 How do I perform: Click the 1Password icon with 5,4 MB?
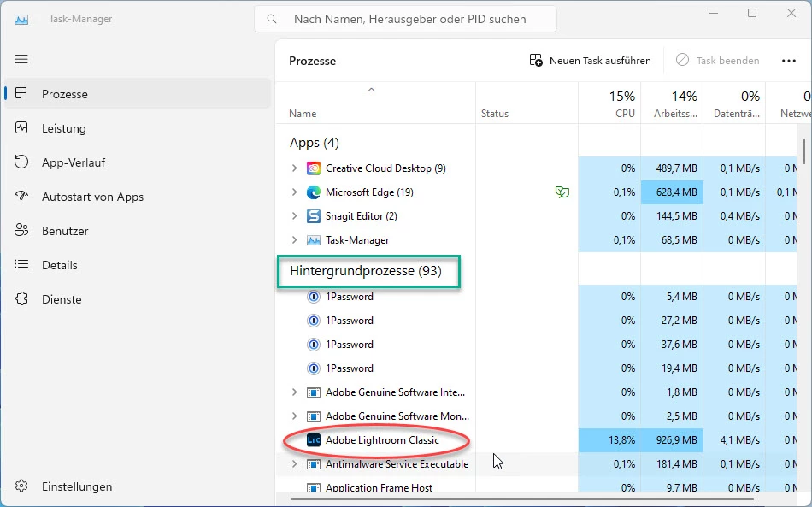(314, 296)
